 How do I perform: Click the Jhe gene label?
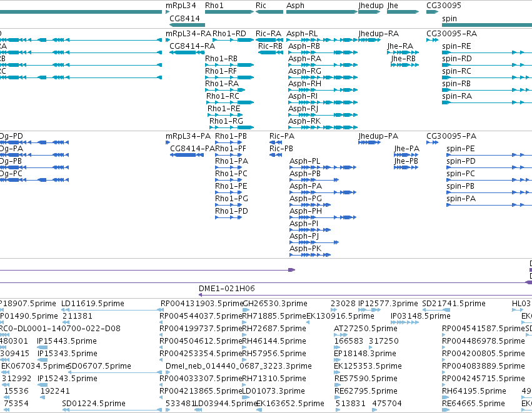(393, 6)
